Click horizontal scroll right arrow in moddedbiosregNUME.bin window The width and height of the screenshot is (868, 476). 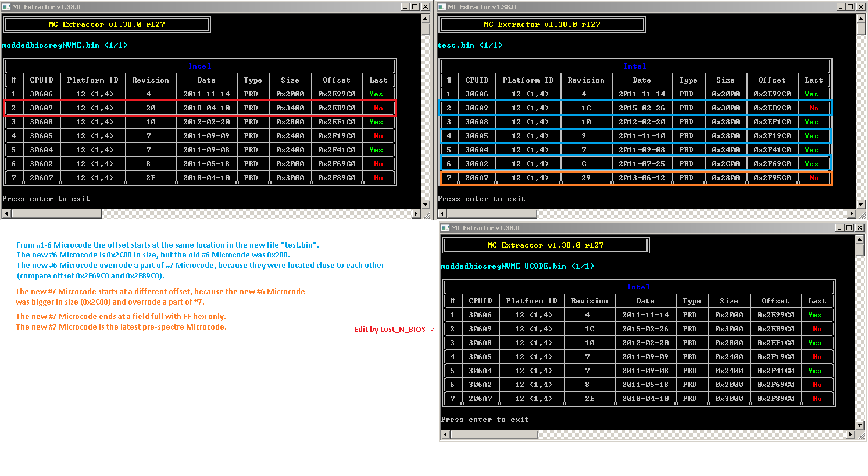point(416,214)
